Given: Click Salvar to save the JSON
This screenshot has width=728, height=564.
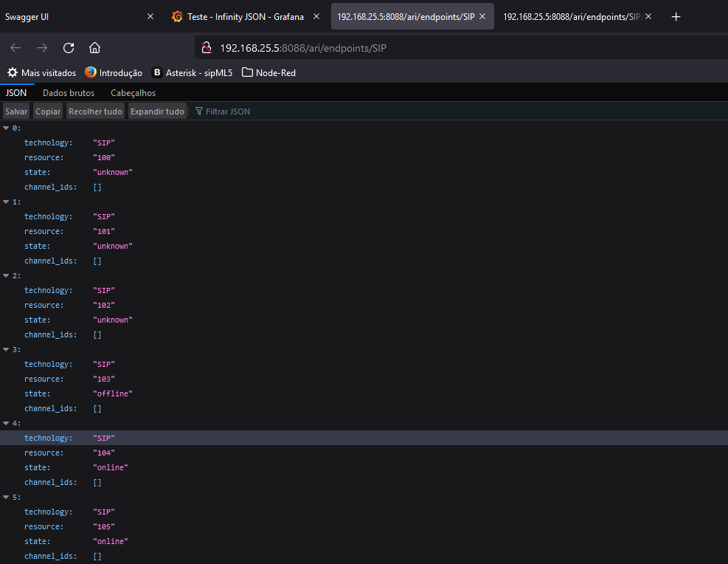Looking at the screenshot, I should [15, 111].
